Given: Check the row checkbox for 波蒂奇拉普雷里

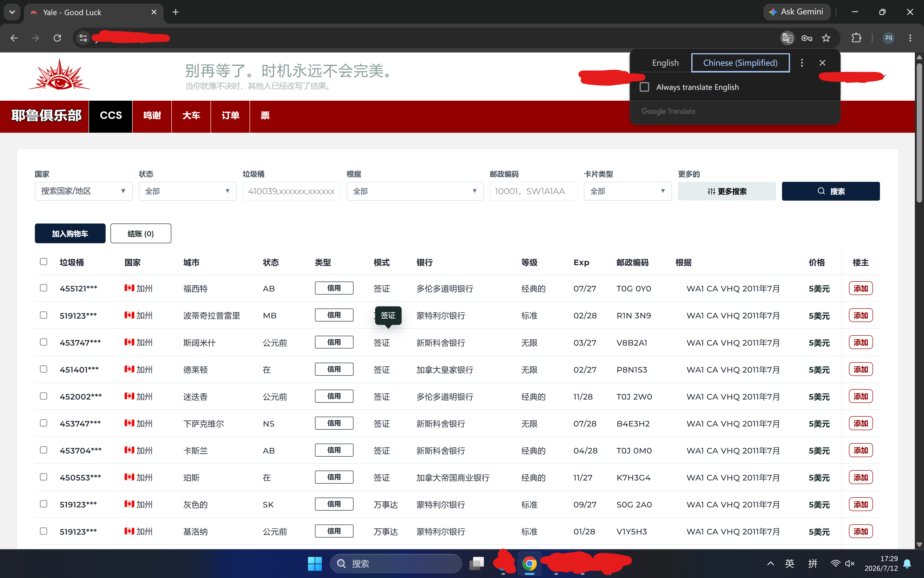Looking at the screenshot, I should 44,315.
